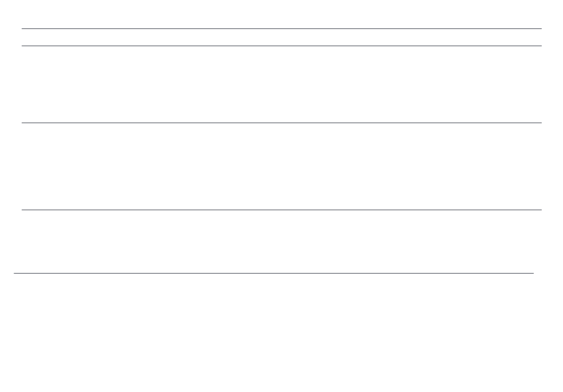Click the right end of the top divider
This screenshot has width=563, height=392.
(x=540, y=28)
